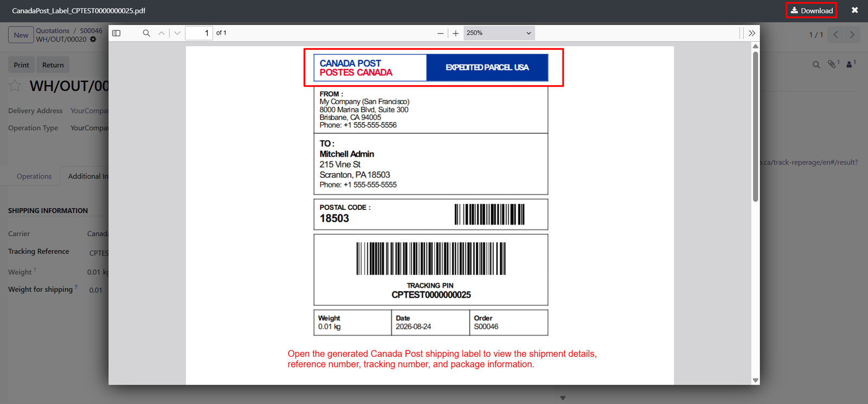
Task: Click the New button in background form
Action: point(21,35)
